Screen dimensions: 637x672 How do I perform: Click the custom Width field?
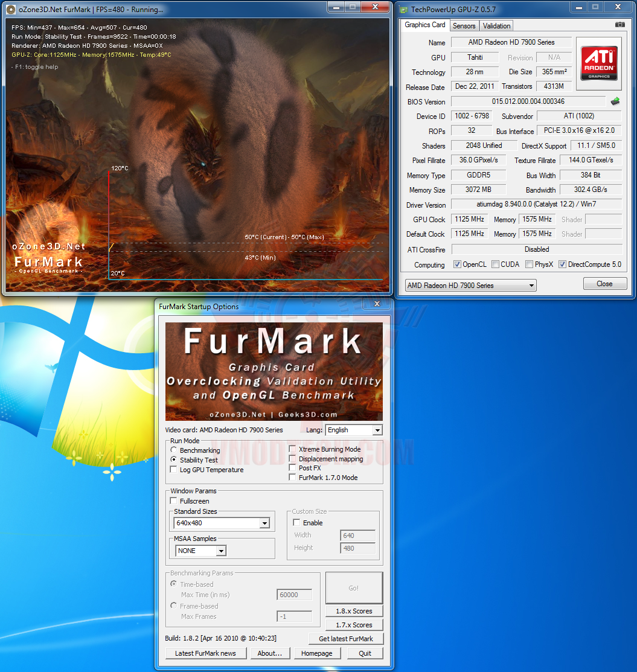point(357,536)
